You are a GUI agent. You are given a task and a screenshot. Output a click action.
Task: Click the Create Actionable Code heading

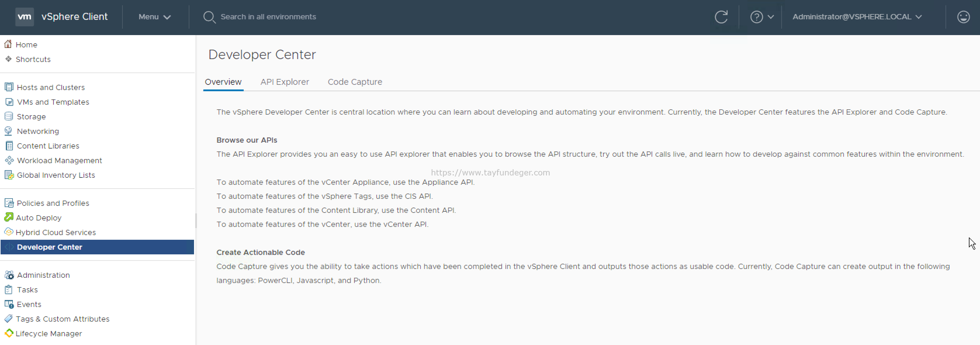[261, 252]
